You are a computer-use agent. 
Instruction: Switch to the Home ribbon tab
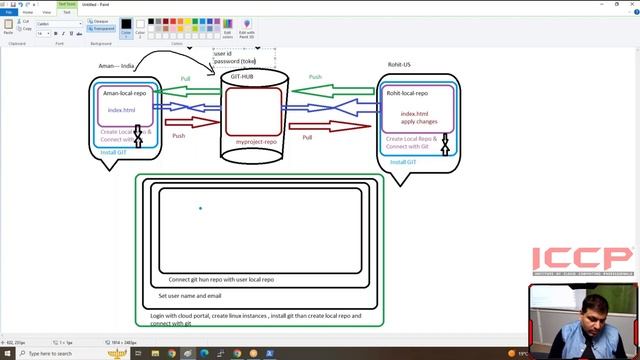28,12
